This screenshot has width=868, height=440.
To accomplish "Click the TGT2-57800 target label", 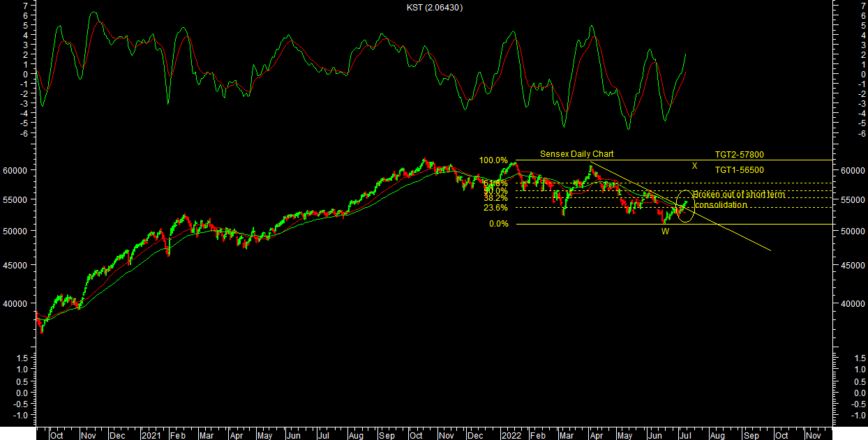I will (740, 155).
